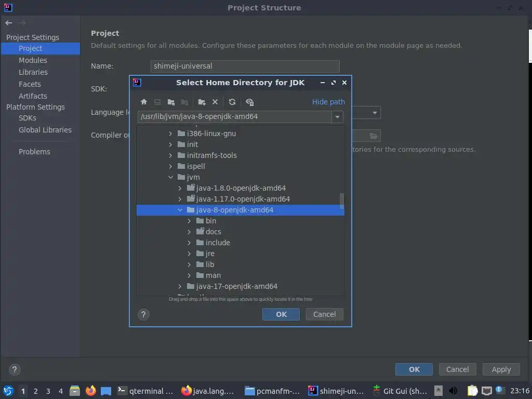Go to the home directory in JDK chooser
This screenshot has height=399, width=532.
(143, 102)
